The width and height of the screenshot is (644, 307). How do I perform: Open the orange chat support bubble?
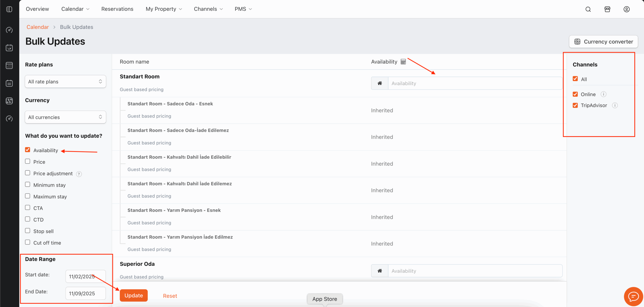click(633, 296)
